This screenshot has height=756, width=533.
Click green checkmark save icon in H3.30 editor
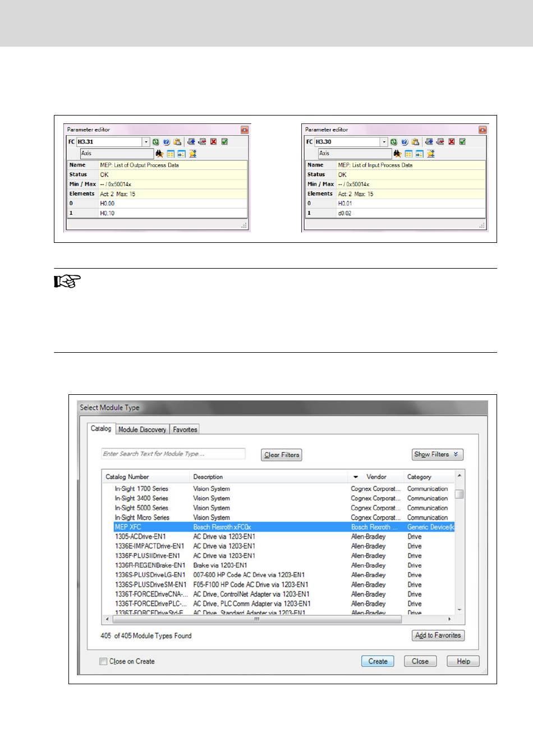[462, 142]
